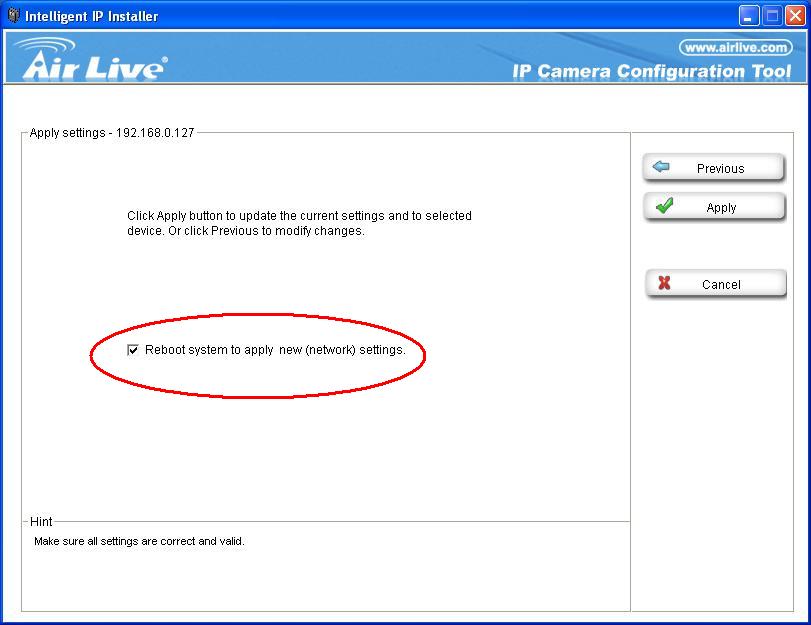Click the "Make sure all settings are correct" hint
Viewport: 811px width, 625px height.
[x=139, y=541]
